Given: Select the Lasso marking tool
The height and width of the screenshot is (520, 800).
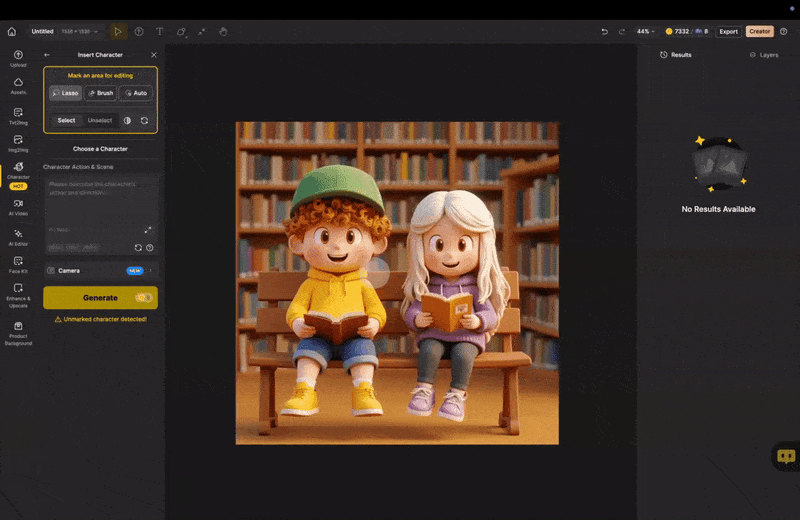Looking at the screenshot, I should (66, 93).
